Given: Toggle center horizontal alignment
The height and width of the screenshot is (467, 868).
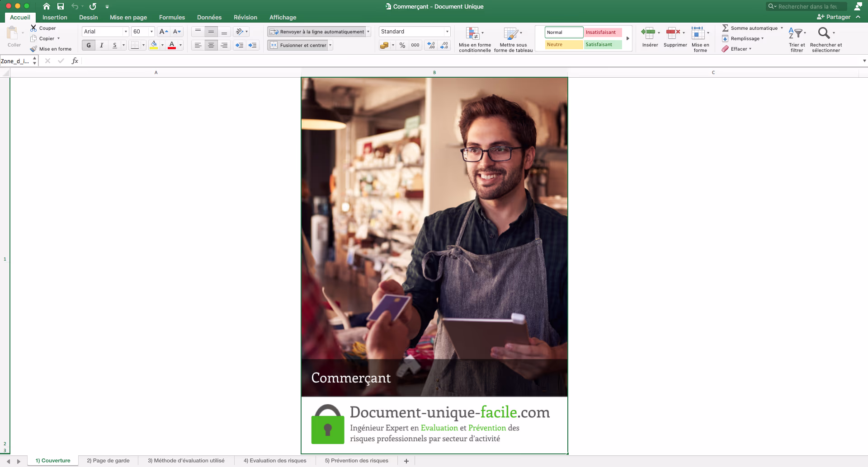Looking at the screenshot, I should [211, 45].
